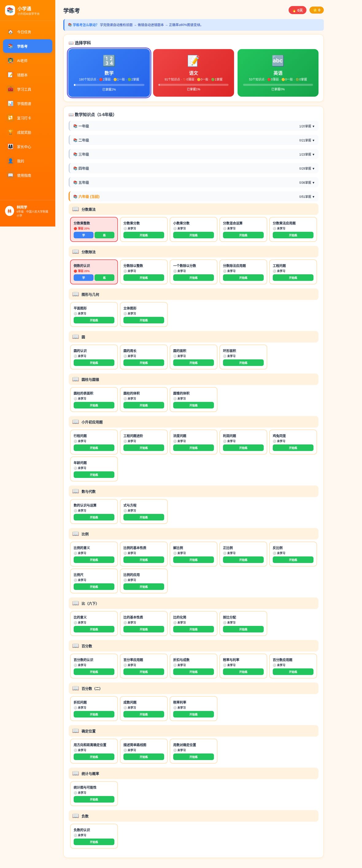
Task: Click the trophy icon beside 成就奖励
Action: click(10, 132)
